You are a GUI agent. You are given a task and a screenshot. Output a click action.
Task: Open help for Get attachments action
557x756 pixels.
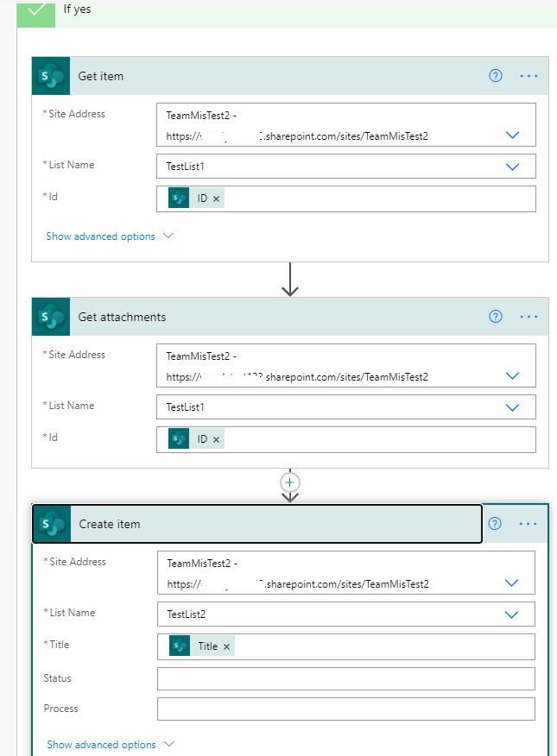(x=496, y=316)
